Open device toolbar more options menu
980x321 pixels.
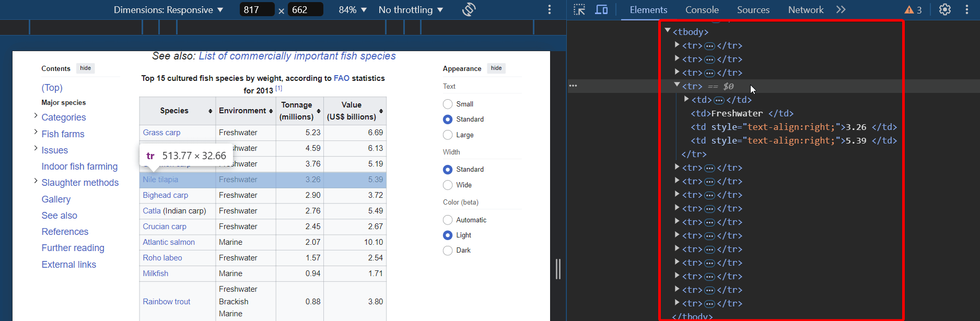[x=549, y=9]
